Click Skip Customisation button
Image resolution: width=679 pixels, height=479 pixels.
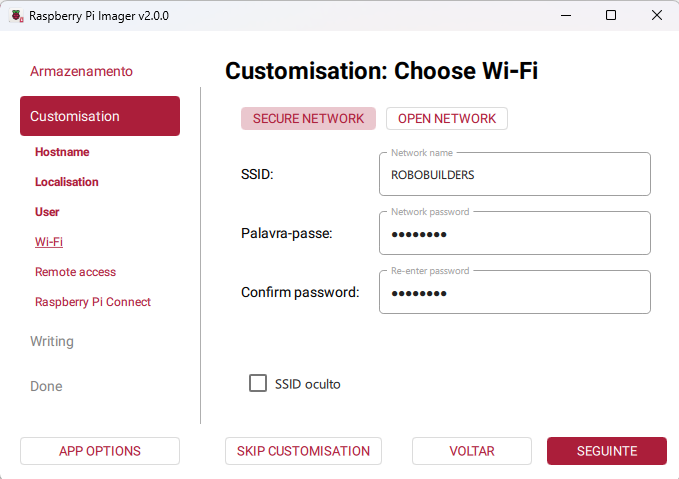(303, 451)
